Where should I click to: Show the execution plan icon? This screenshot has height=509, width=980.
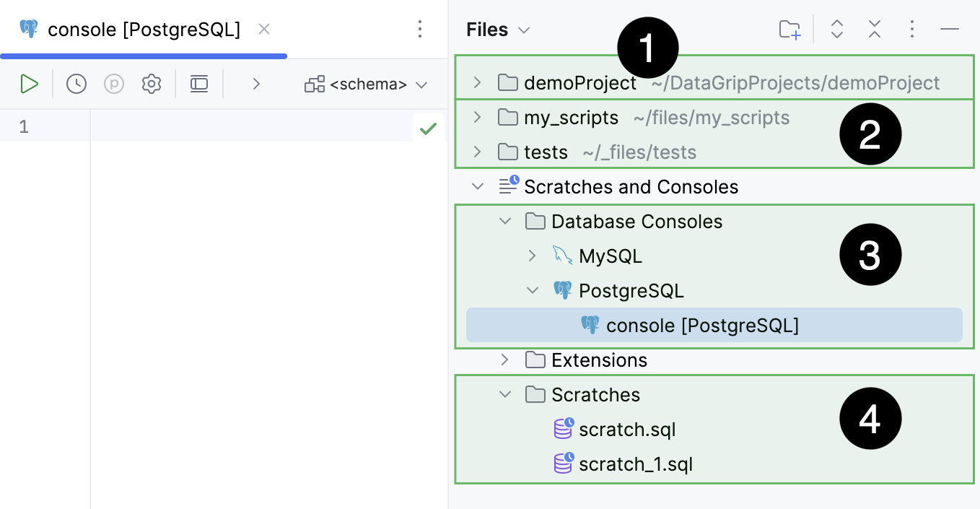[x=115, y=84]
